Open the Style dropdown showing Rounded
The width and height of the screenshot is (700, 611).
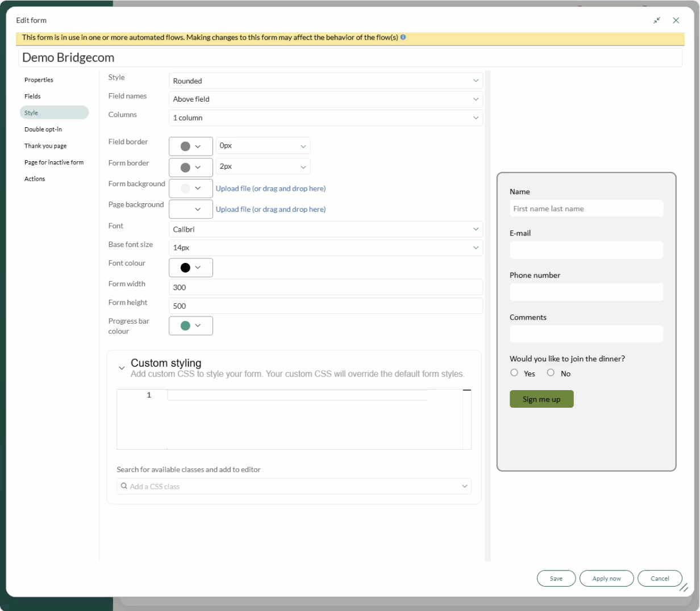[x=326, y=81]
